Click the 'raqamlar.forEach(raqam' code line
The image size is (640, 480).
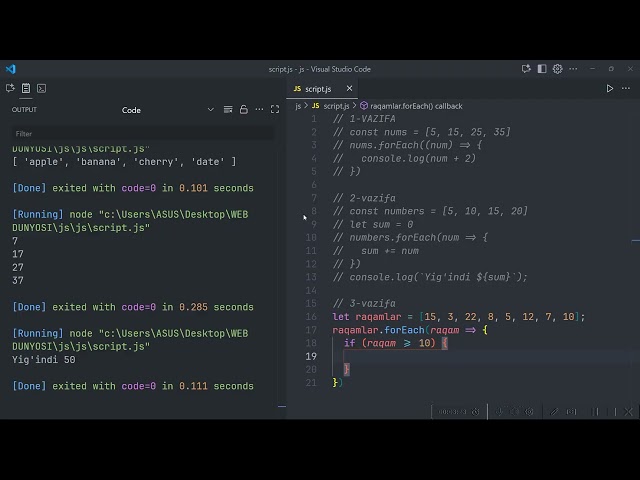[x=410, y=330]
